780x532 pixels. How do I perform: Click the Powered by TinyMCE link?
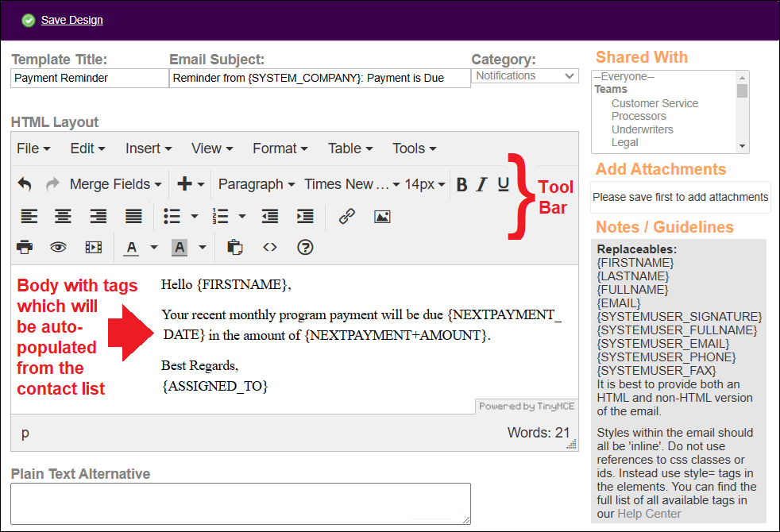(527, 407)
